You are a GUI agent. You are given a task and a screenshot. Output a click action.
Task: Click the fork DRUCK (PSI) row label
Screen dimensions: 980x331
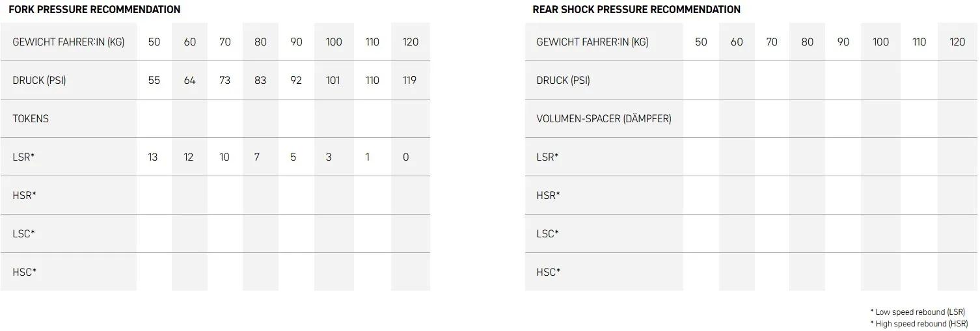[39, 81]
